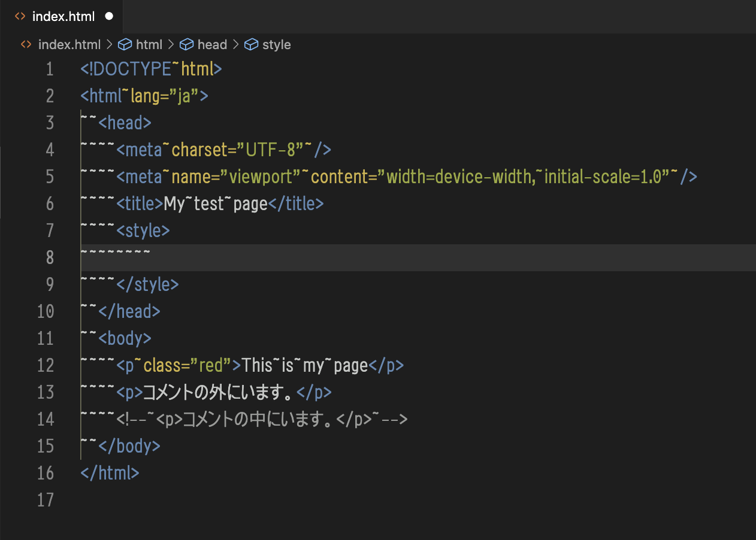Select line number 8 in the gutter
The height and width of the screenshot is (540, 756).
click(49, 257)
